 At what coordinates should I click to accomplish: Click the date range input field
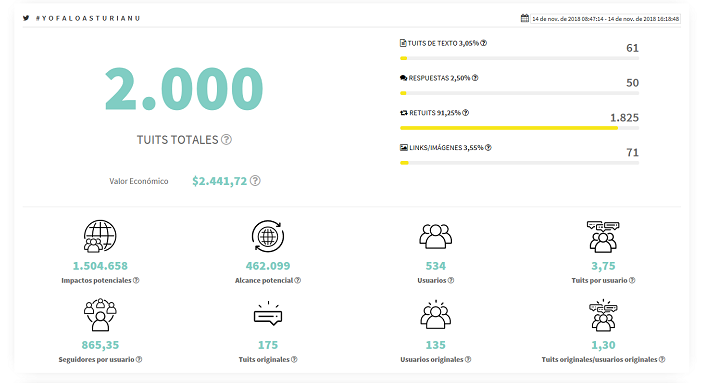pos(605,19)
